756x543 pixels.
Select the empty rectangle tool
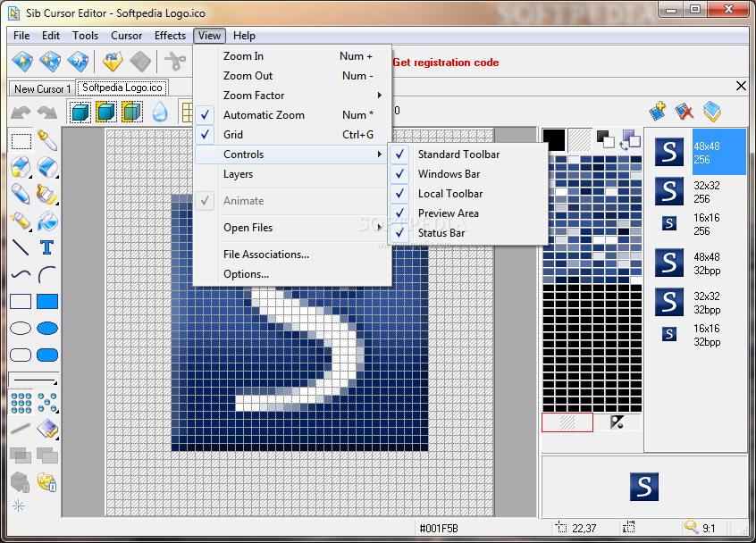tap(21, 301)
